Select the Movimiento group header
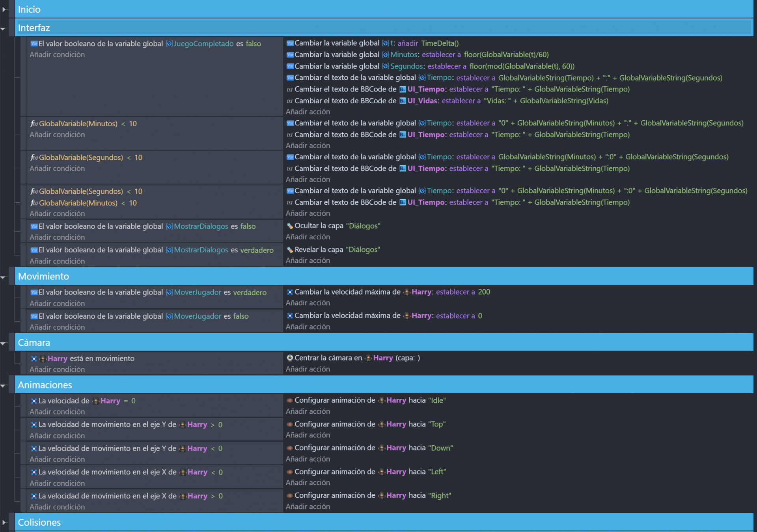The height and width of the screenshot is (532, 757). (x=384, y=276)
